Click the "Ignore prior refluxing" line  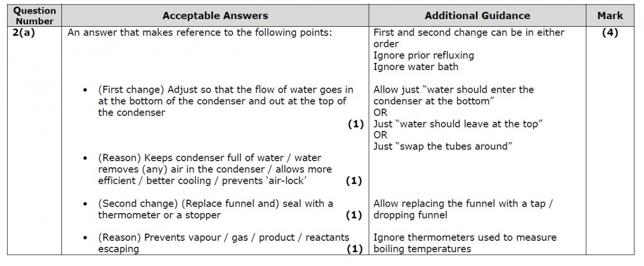pos(424,55)
